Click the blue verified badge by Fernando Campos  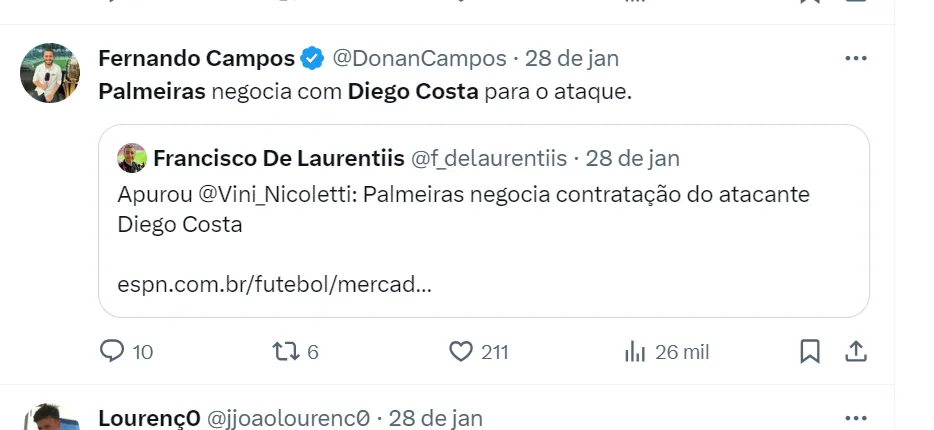[x=313, y=58]
